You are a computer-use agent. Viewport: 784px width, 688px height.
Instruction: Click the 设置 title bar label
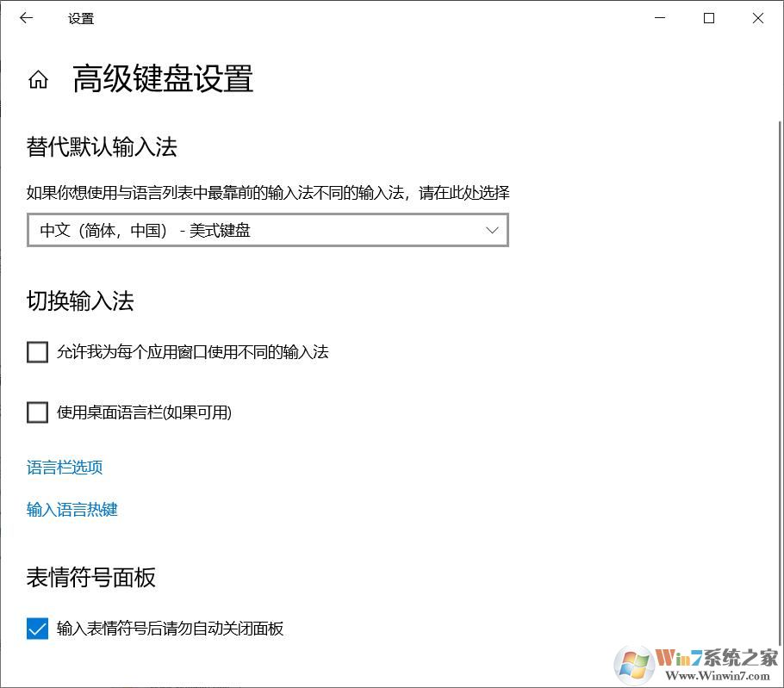tap(81, 18)
